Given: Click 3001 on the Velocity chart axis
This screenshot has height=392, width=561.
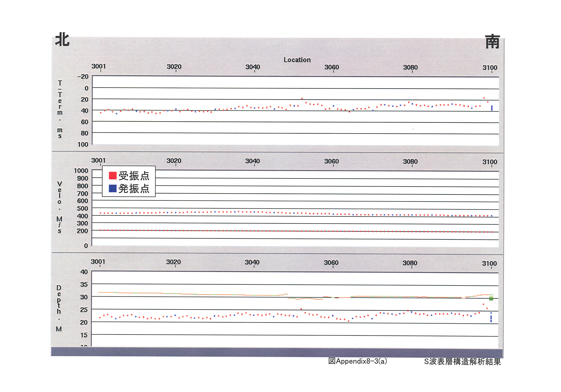Looking at the screenshot, I should coord(99,160).
